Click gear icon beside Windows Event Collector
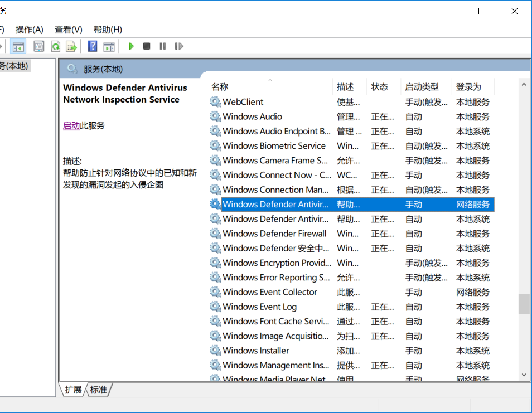Image resolution: width=532 pixels, height=413 pixels. click(215, 292)
